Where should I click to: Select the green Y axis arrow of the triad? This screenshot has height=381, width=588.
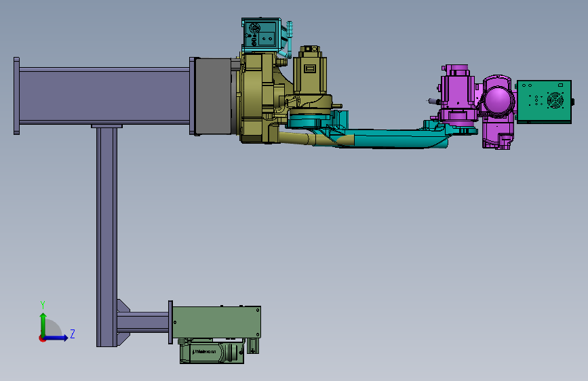43,324
